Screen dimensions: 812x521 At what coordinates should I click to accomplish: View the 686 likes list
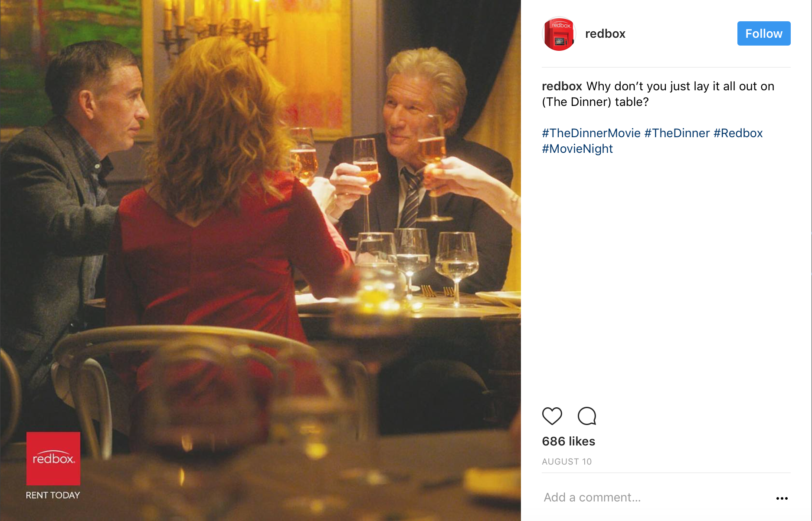point(568,441)
